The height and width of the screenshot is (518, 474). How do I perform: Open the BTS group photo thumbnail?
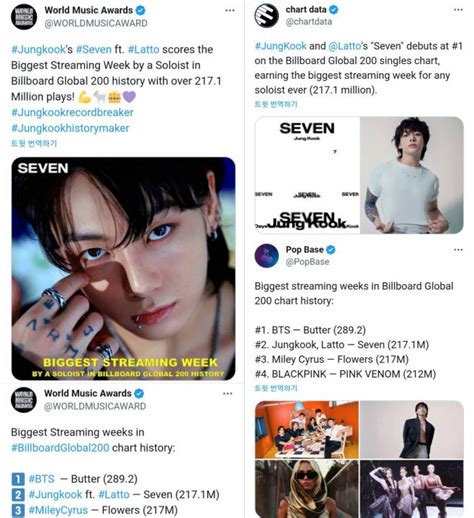[307, 430]
